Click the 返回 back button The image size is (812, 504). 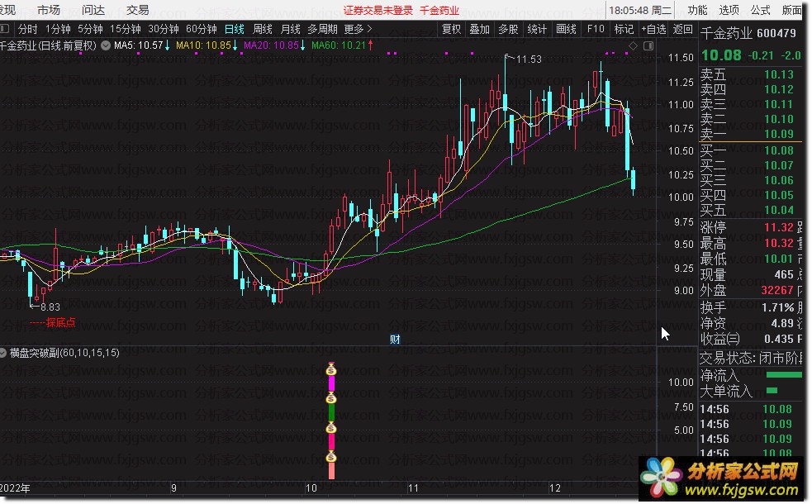[x=682, y=29]
